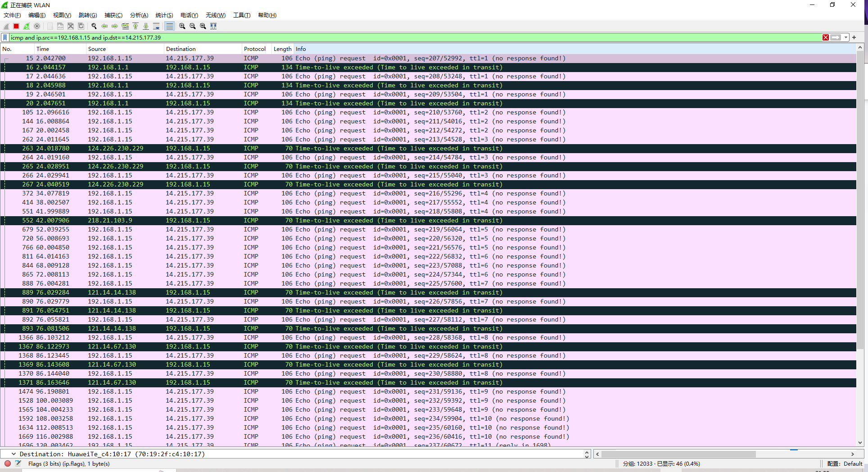Click the close capture file icon
This screenshot has height=472, width=868.
[71, 26]
